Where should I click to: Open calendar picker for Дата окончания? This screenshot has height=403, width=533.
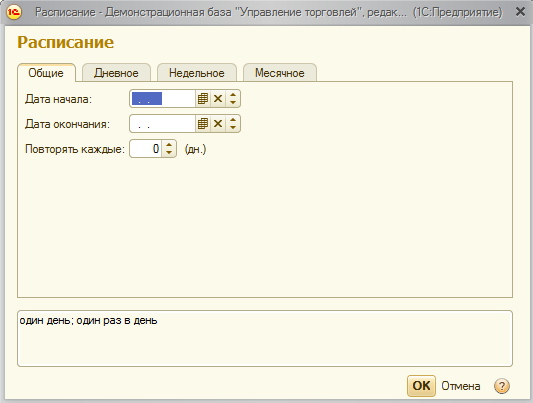[x=203, y=124]
